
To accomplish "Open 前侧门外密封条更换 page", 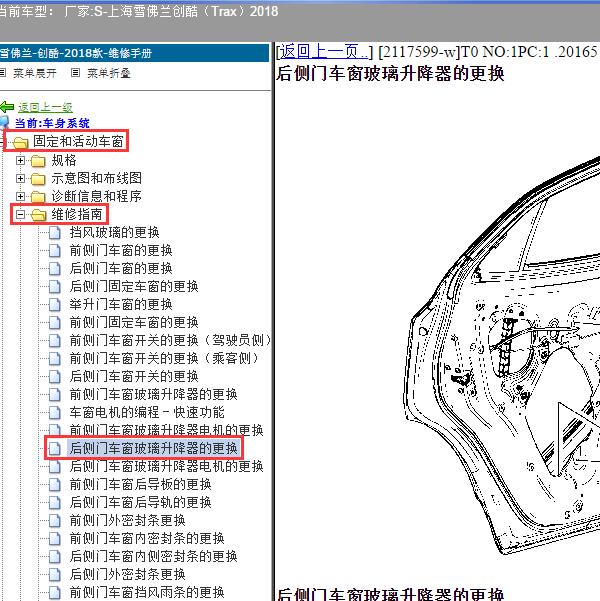I will (x=127, y=521).
